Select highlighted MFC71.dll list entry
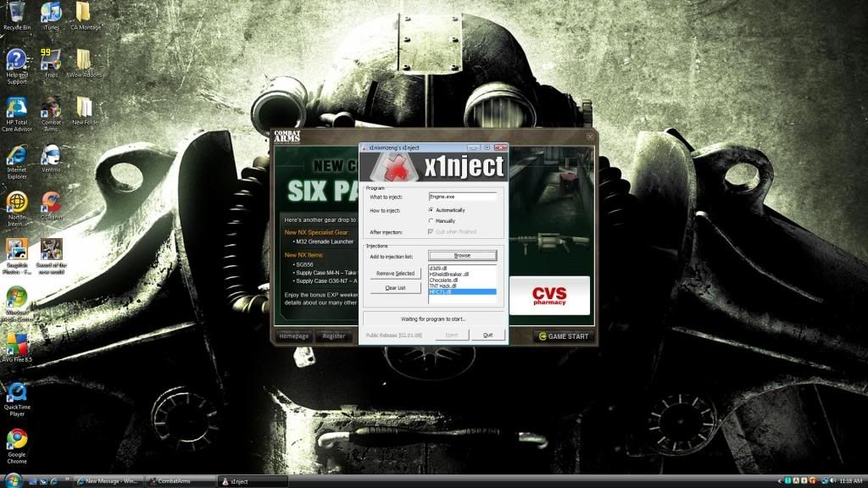This screenshot has height=488, width=868. [462, 291]
